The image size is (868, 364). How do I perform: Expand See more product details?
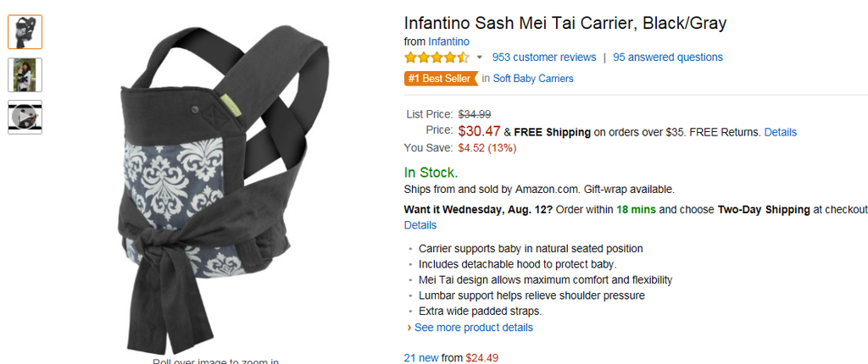pos(474,328)
